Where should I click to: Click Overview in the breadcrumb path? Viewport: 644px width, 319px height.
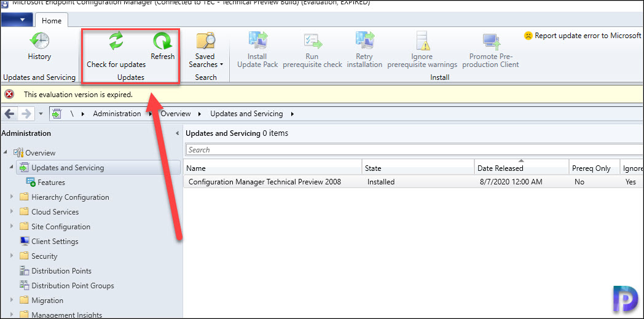coord(176,114)
